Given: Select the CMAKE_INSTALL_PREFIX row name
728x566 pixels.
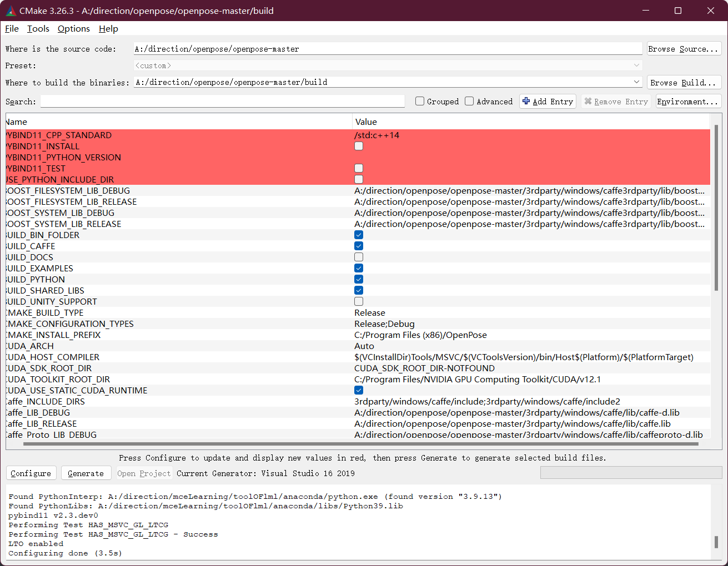Looking at the screenshot, I should [x=53, y=335].
